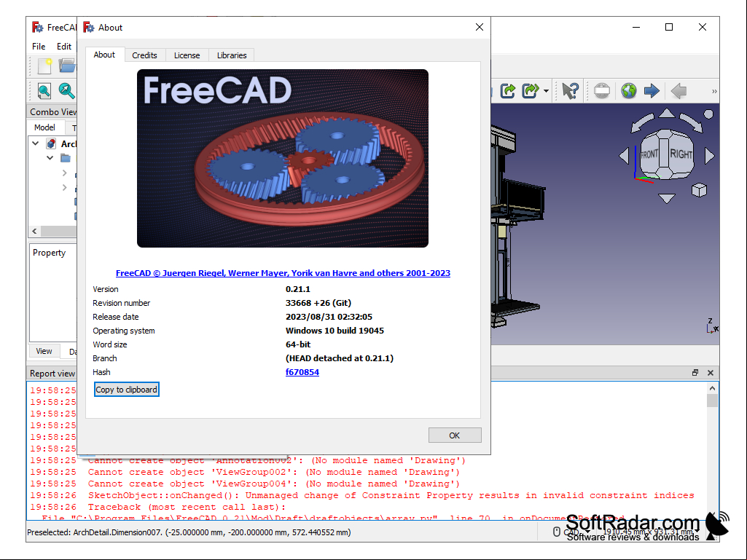Click the blue folder icon in model tree

click(66, 158)
